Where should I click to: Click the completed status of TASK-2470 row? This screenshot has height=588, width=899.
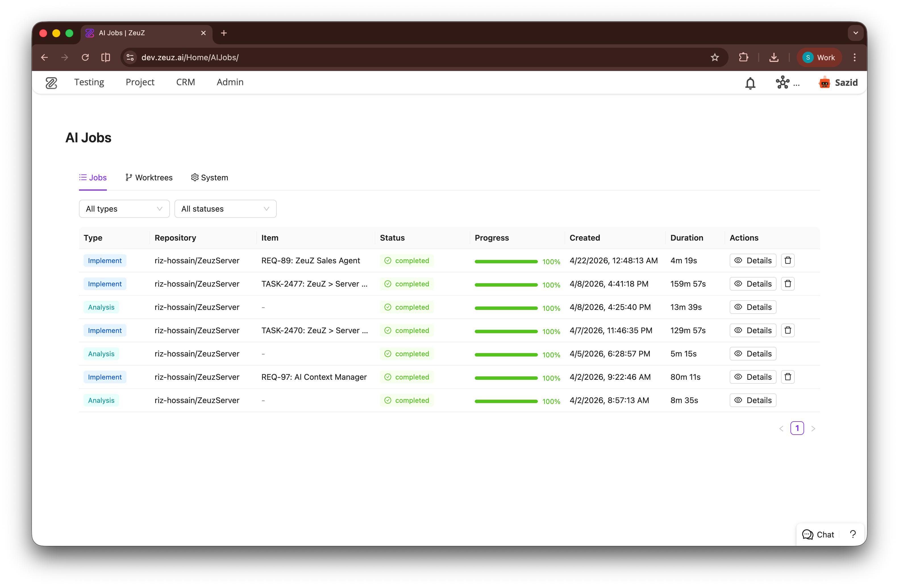(406, 330)
